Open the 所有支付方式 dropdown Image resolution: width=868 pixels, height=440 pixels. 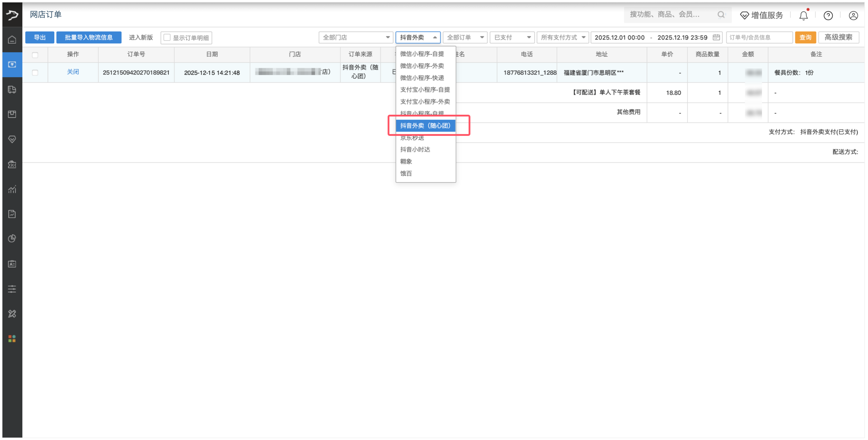pyautogui.click(x=562, y=37)
